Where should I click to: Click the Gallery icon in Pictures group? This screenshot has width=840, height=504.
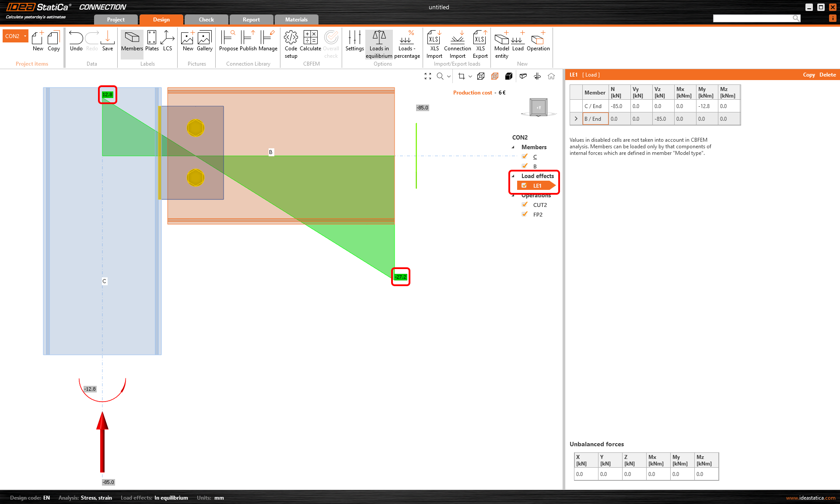click(204, 42)
